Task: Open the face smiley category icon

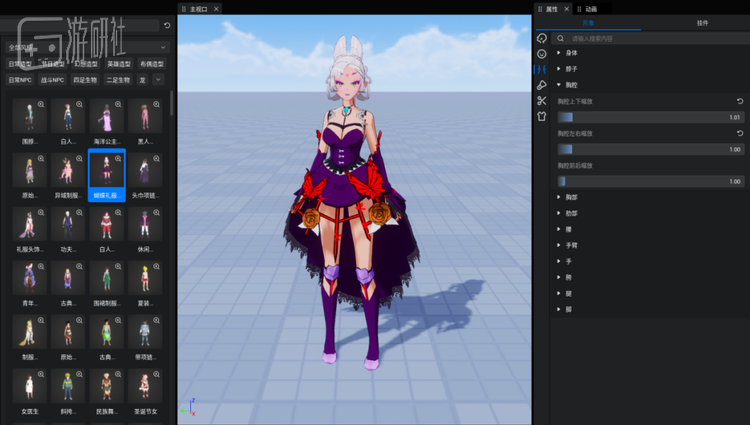Action: coord(541,54)
